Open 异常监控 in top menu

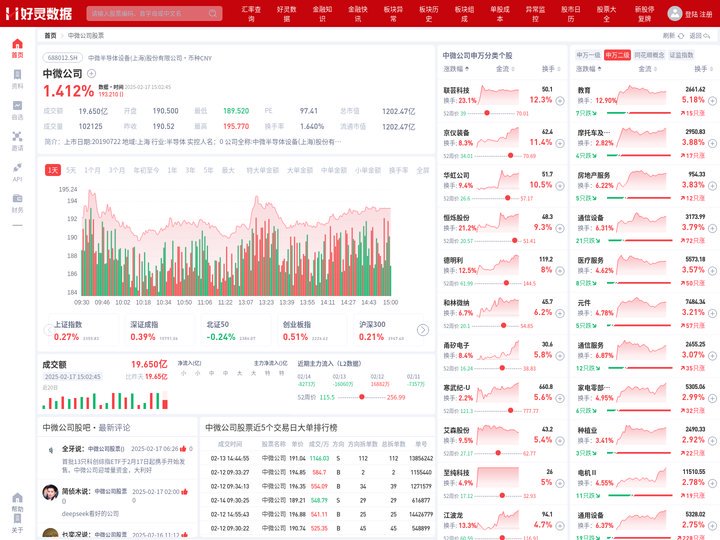535,14
